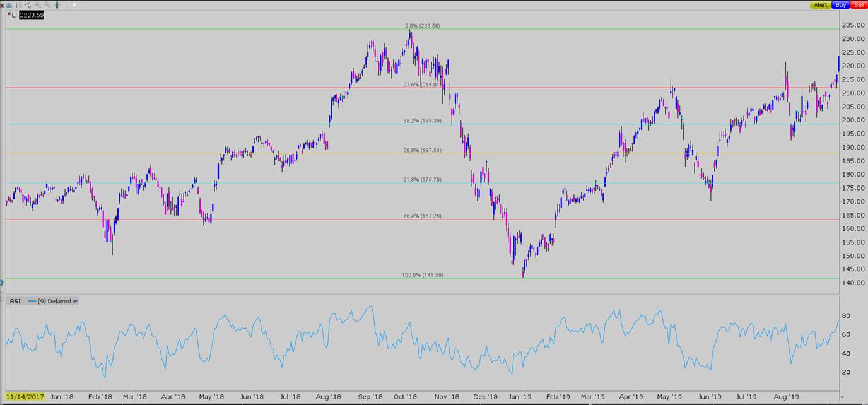Click the RSI indicator label
The height and width of the screenshot is (405, 868).
pyautogui.click(x=15, y=302)
